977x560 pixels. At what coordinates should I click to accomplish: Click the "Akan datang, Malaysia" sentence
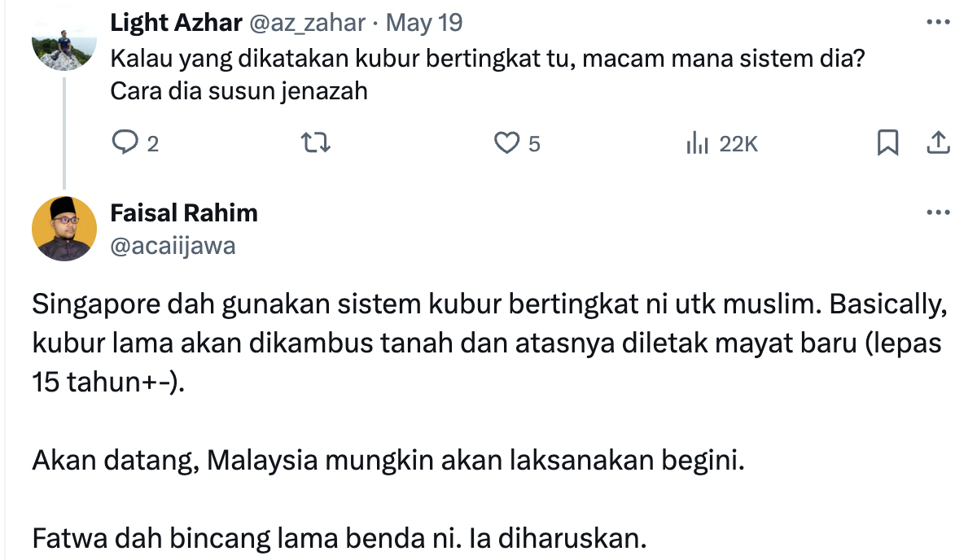388,462
